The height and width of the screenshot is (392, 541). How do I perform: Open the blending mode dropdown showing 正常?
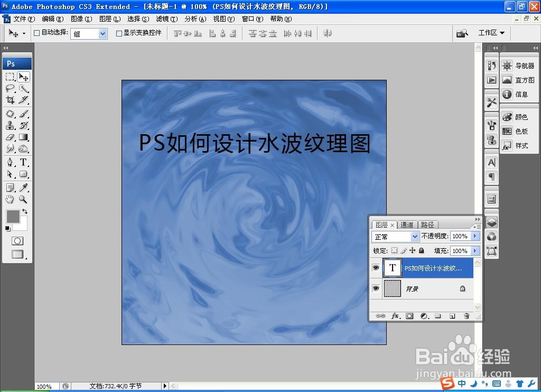click(395, 236)
